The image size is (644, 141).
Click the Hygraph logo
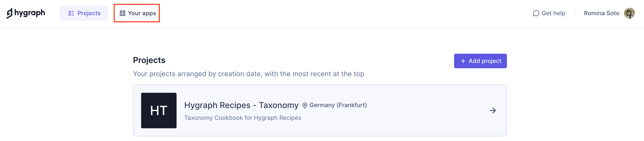coord(26,13)
